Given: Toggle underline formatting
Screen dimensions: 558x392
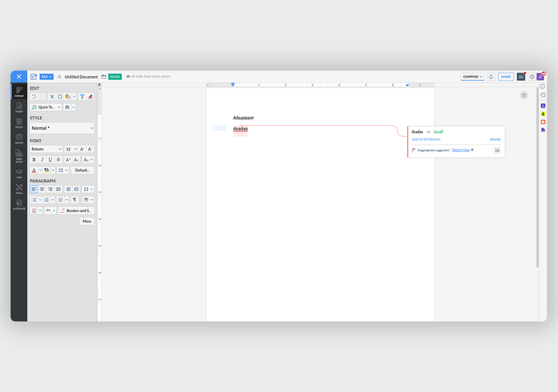Looking at the screenshot, I should (50, 160).
